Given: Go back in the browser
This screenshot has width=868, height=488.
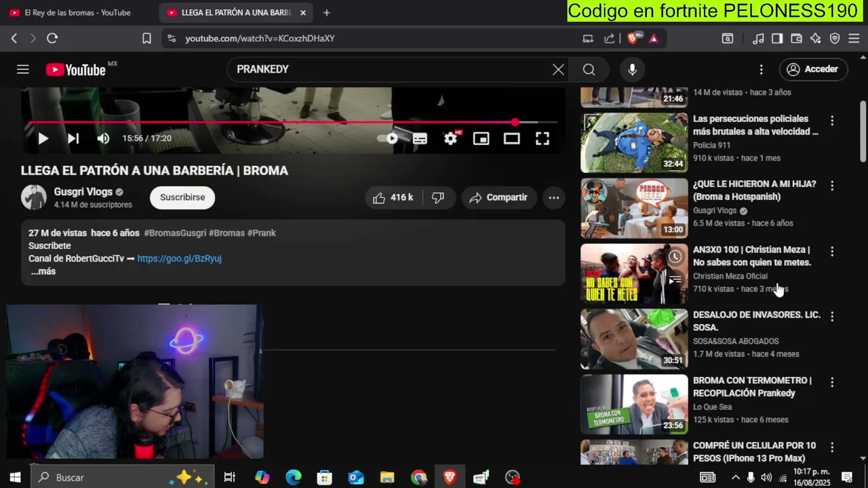Looking at the screenshot, I should point(14,39).
